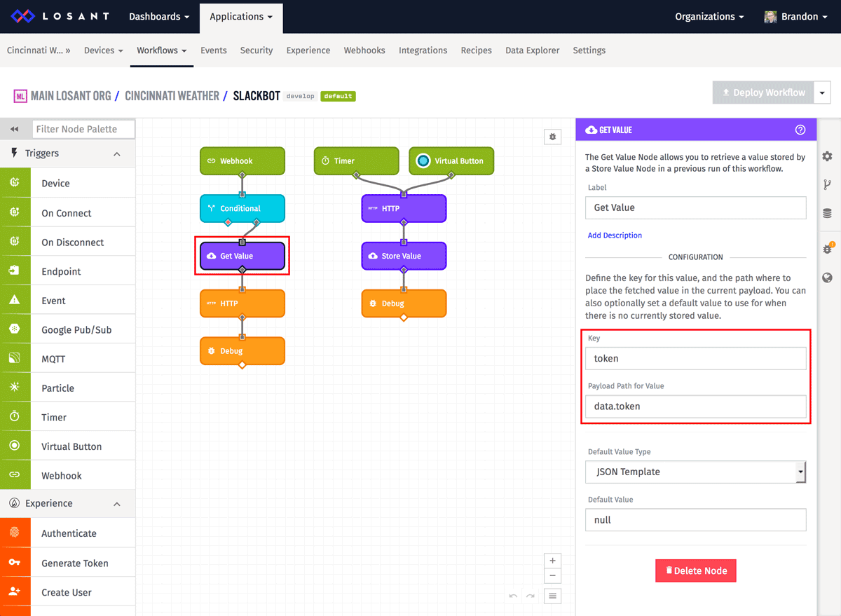Click the Delete Node button

pos(696,570)
